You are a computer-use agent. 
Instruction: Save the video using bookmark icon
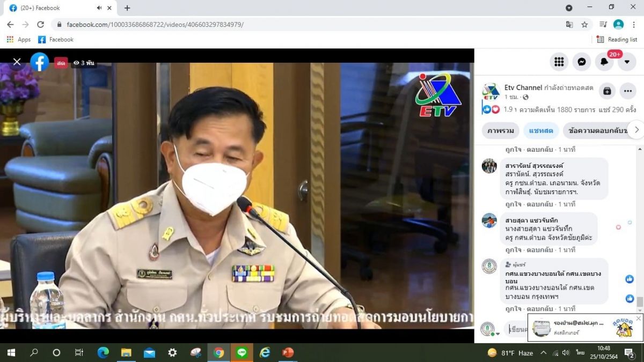pyautogui.click(x=607, y=91)
